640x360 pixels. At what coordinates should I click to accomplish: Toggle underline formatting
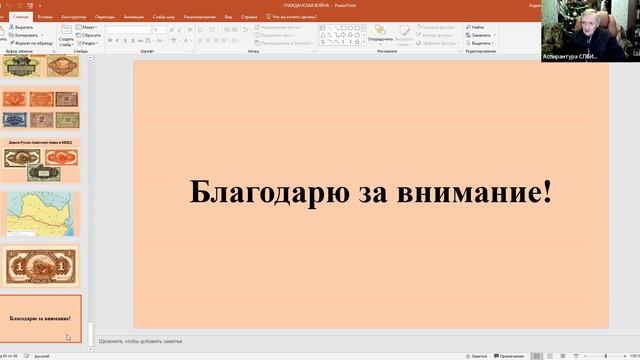(x=125, y=40)
